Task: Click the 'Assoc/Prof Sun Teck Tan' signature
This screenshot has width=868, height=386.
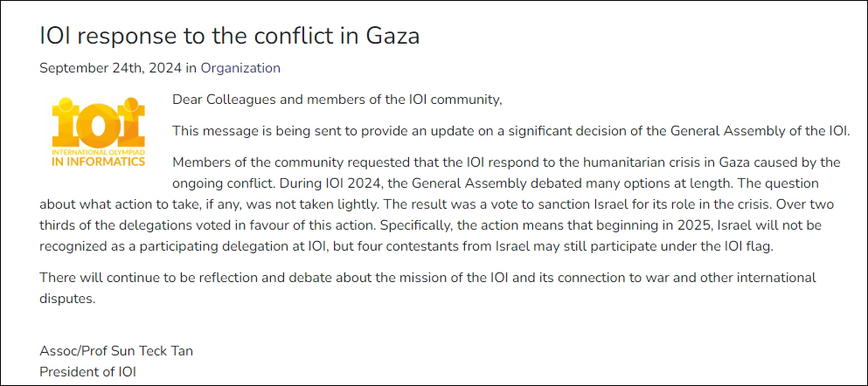Action: tap(116, 351)
